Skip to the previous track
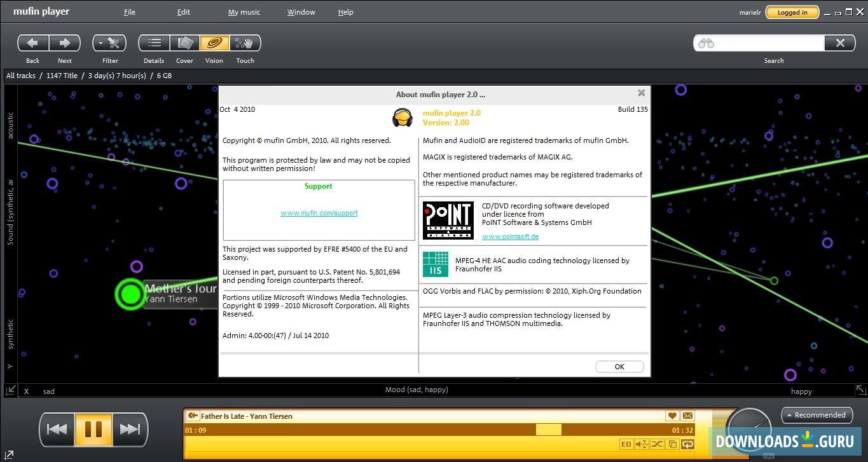The width and height of the screenshot is (868, 462). pyautogui.click(x=57, y=429)
